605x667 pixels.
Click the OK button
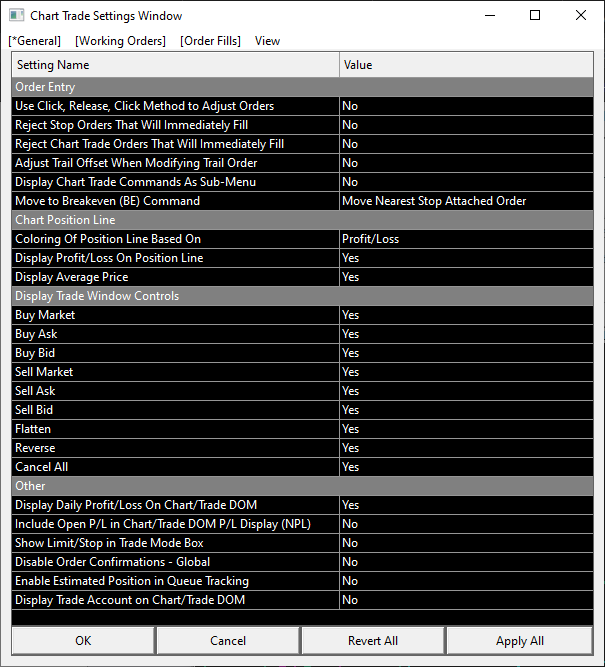point(83,641)
